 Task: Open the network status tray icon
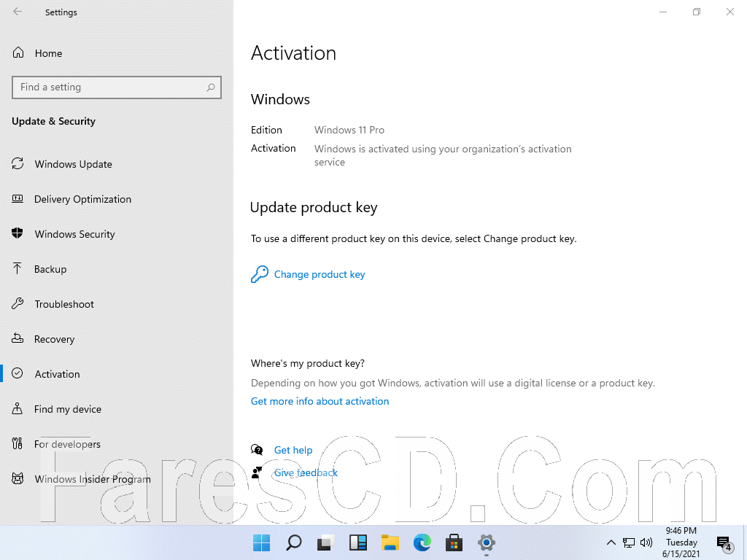pyautogui.click(x=629, y=542)
